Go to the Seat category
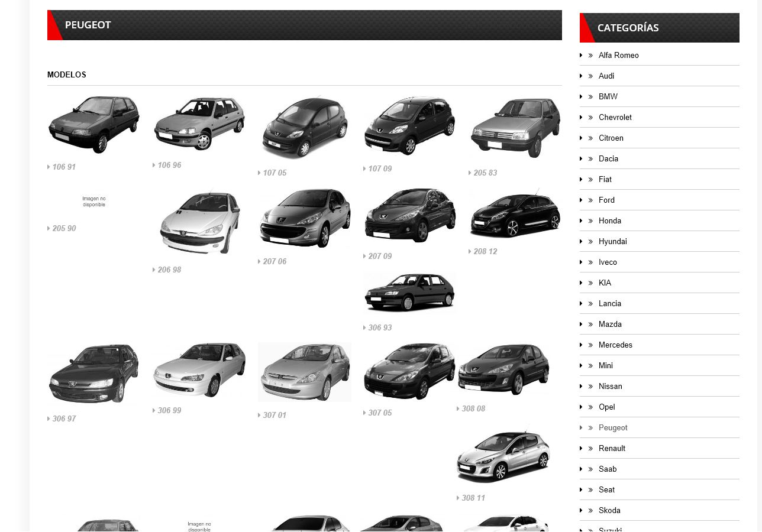This screenshot has height=532, width=762. click(606, 490)
